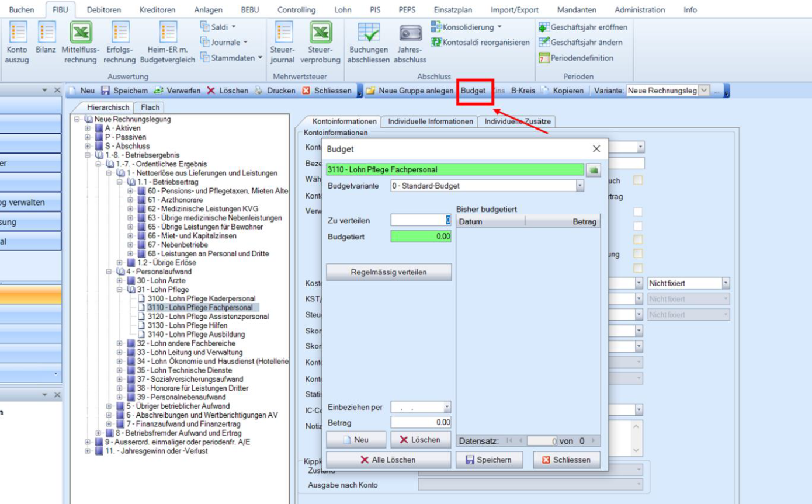Click Geschäftsjahr eröffnen in ribbon
Viewport: 812px width, 504px height.
pos(583,27)
